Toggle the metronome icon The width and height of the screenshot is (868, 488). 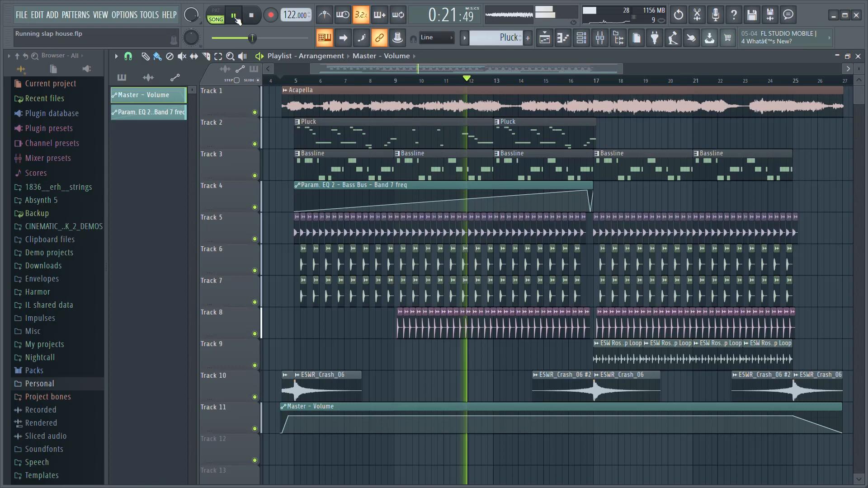click(x=325, y=15)
